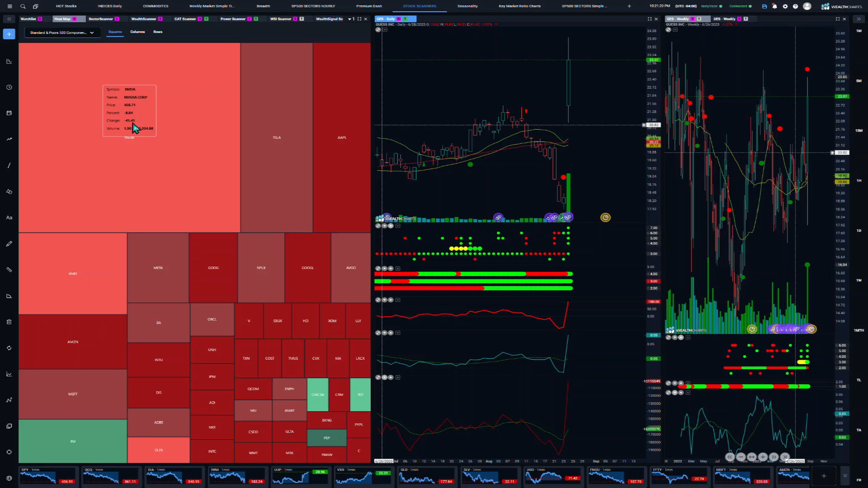
Task: Click the JNJ green heat map tile
Action: point(73,441)
